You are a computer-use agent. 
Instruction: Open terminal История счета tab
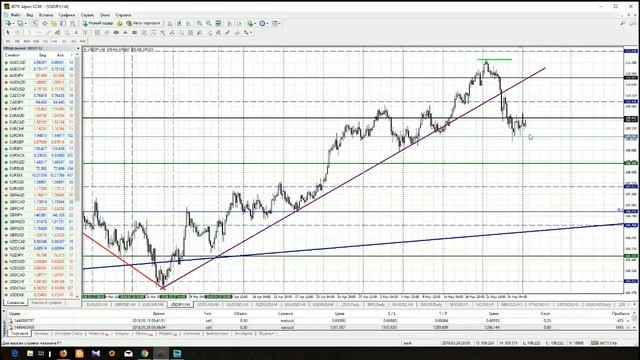click(x=68, y=333)
